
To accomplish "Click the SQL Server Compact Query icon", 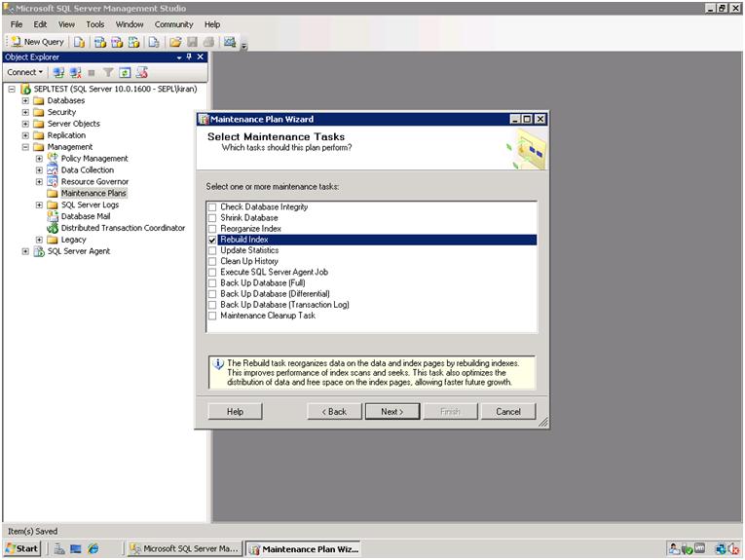I will pyautogui.click(x=154, y=42).
